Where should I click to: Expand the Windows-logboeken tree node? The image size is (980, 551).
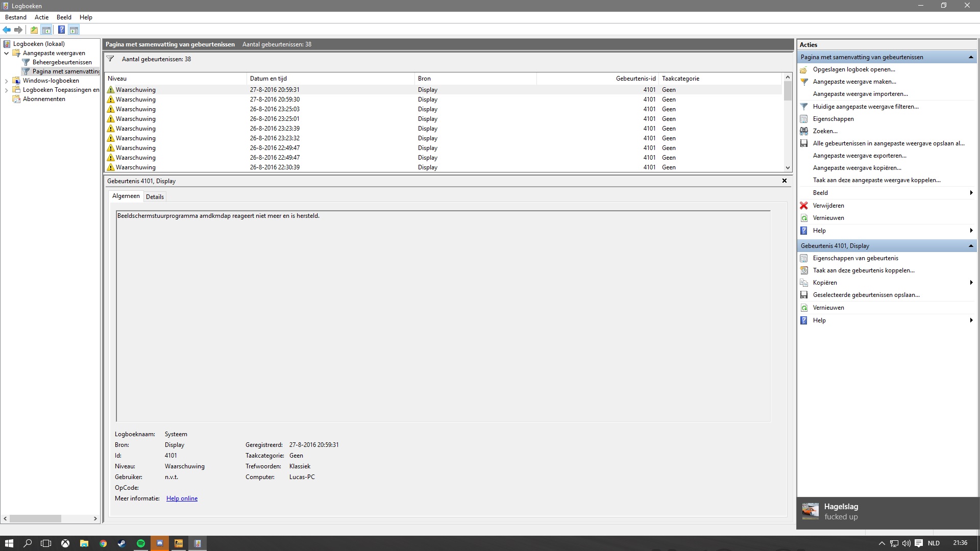click(6, 81)
